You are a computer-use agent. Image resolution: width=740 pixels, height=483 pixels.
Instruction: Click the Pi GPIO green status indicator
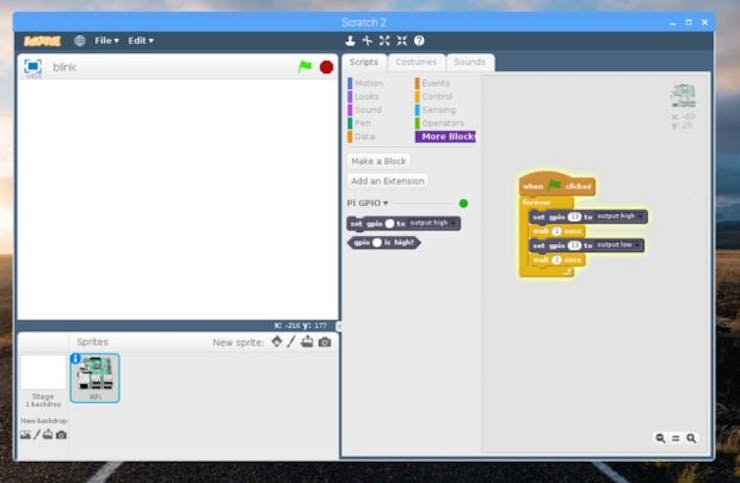[463, 203]
